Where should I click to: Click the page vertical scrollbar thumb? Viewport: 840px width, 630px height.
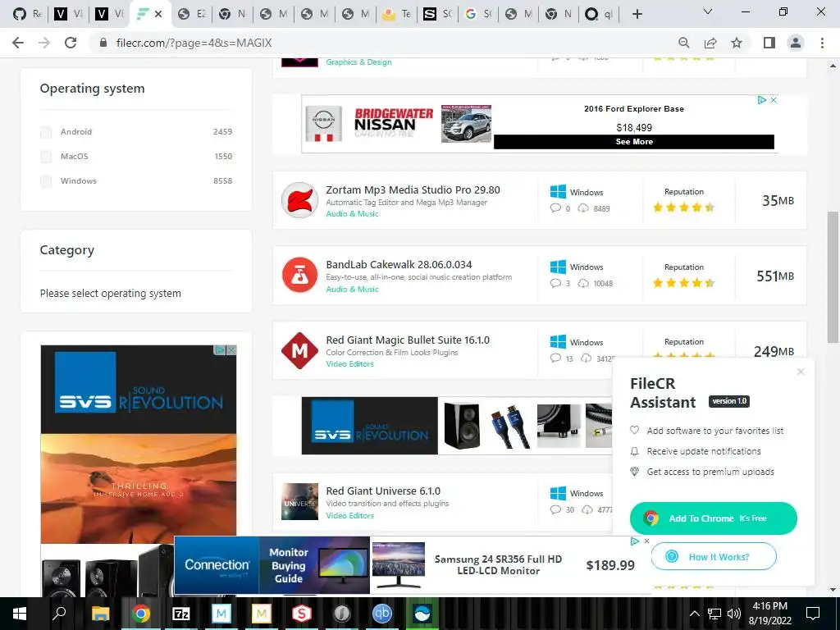tap(833, 277)
